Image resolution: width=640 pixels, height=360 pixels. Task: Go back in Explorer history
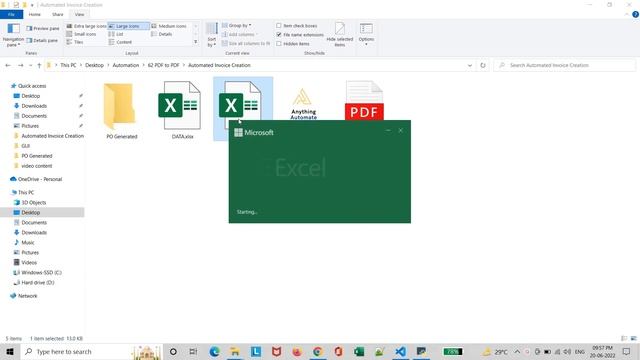click(x=8, y=65)
